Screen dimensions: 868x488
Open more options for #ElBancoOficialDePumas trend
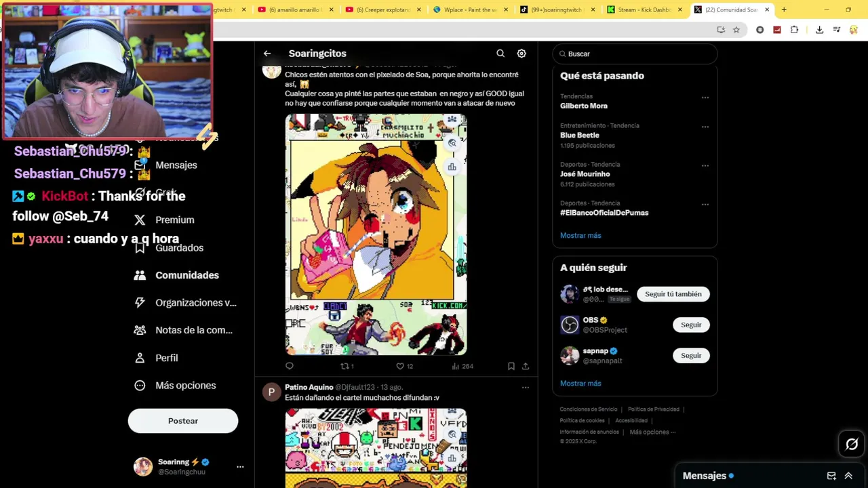[705, 204]
